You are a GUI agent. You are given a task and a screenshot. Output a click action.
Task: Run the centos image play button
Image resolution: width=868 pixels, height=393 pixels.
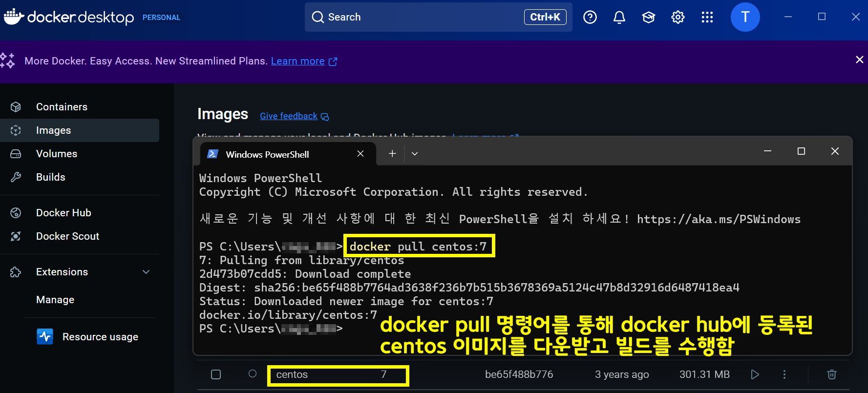pos(755,374)
